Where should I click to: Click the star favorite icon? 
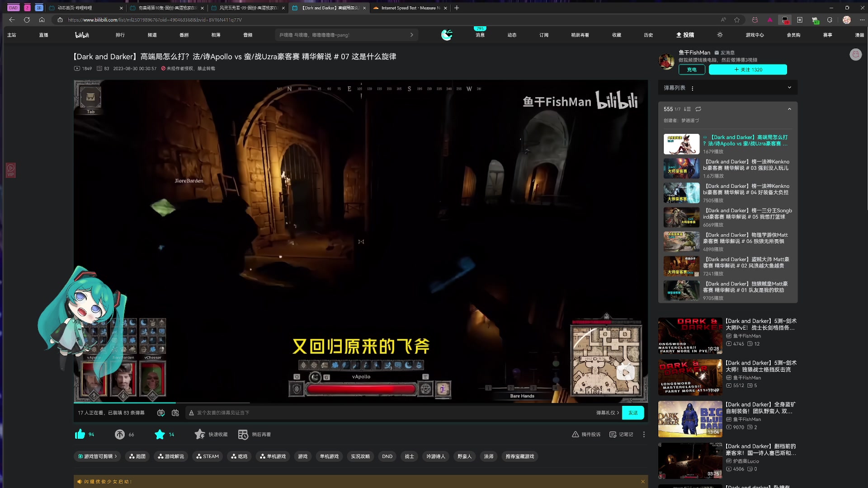click(x=160, y=434)
